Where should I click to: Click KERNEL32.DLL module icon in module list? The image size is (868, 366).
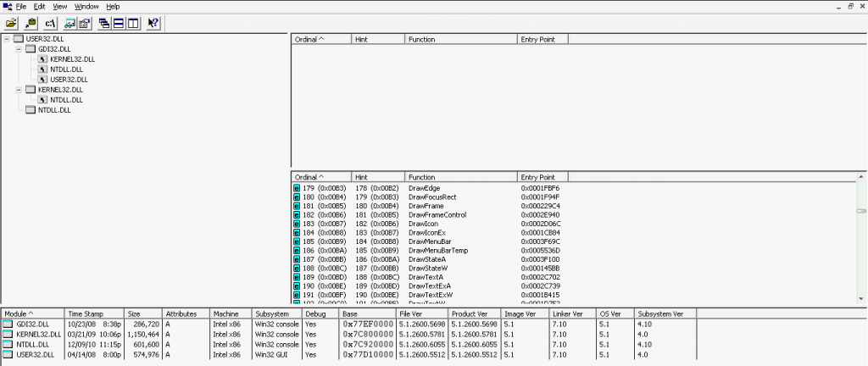pyautogui.click(x=8, y=334)
